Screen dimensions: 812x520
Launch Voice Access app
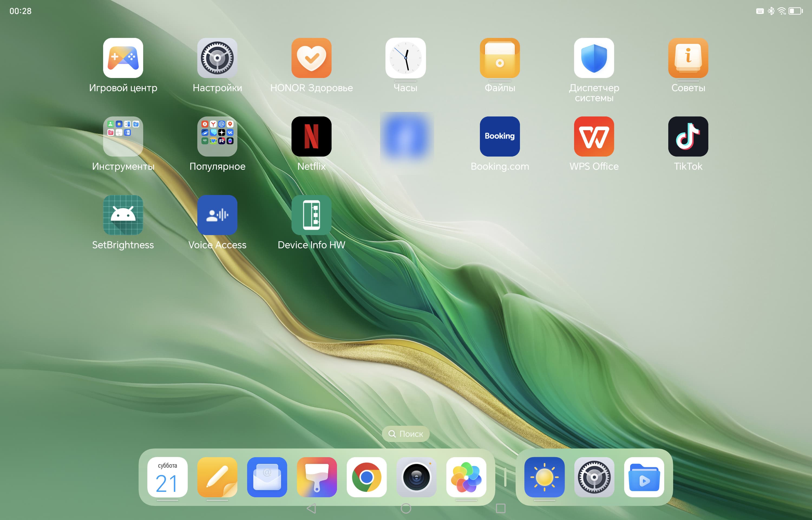click(217, 215)
